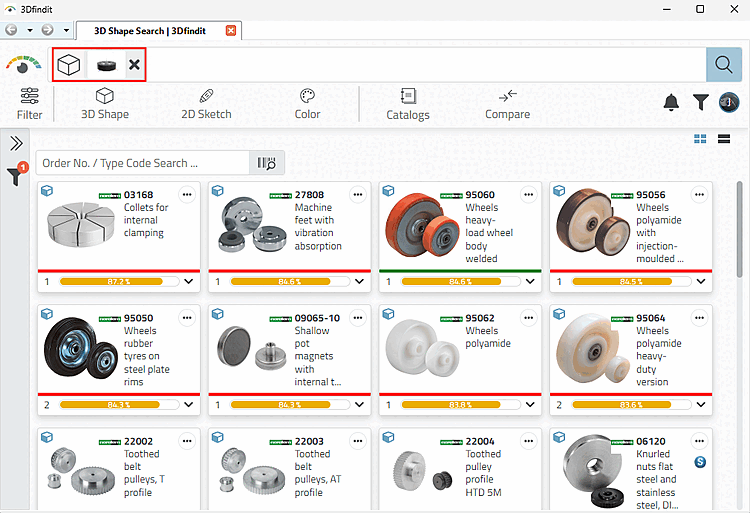
Task: Open more options for 95050 Wheels
Action: click(x=187, y=318)
